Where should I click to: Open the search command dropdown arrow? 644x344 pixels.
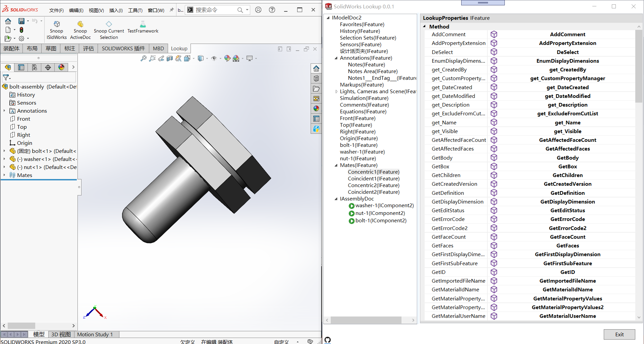(247, 10)
